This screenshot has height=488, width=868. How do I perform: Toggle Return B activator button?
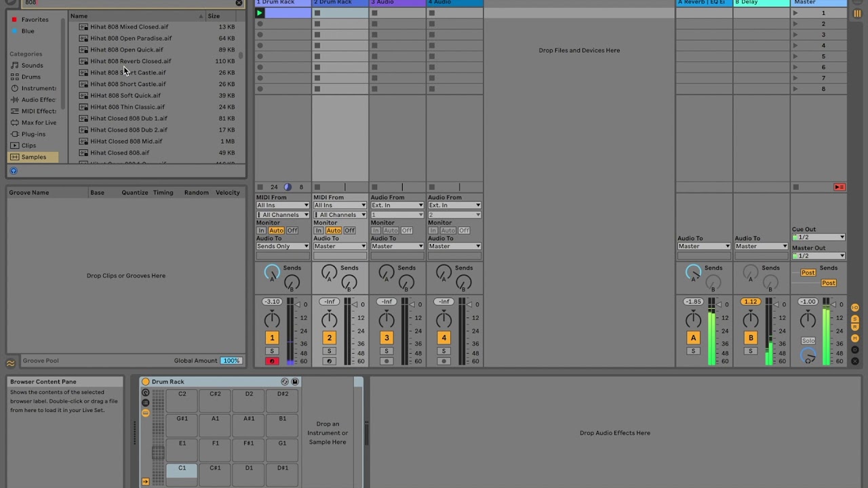[x=751, y=338]
